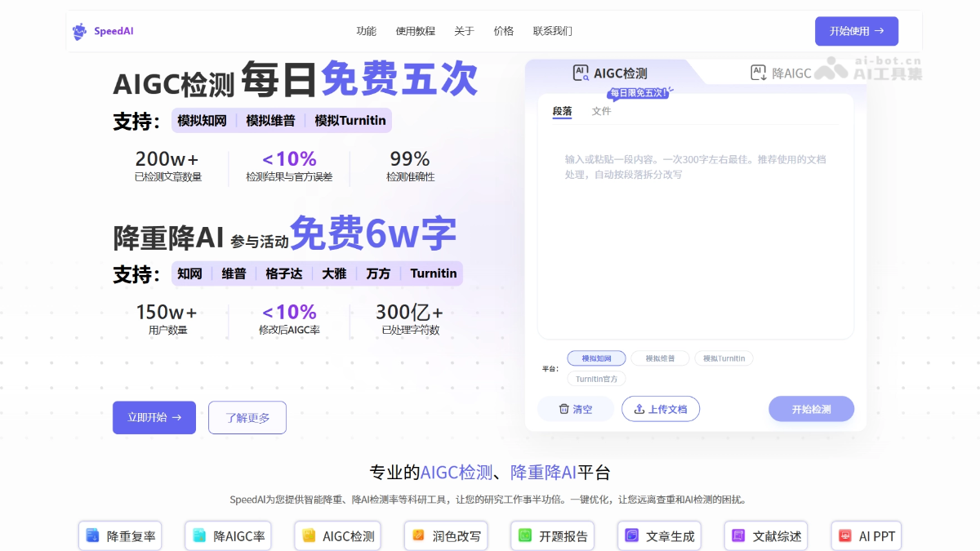Click the 150w+ user count statistic
The height and width of the screenshot is (551, 980).
(x=167, y=318)
